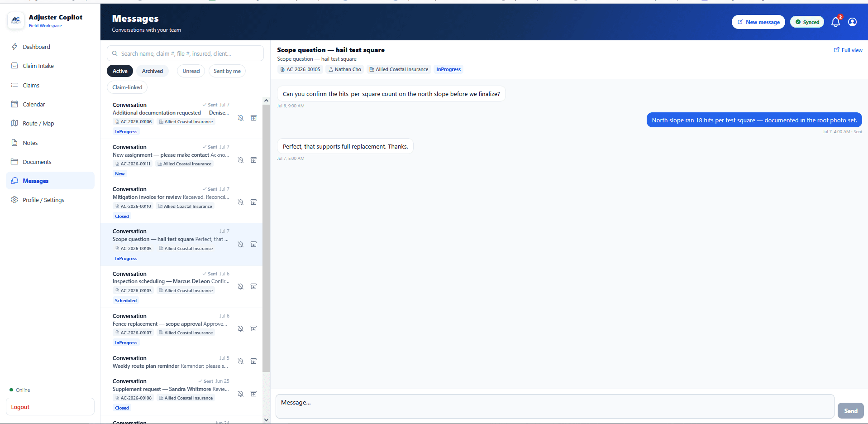
Task: Mute the Fence replacement conversation
Action: [x=241, y=328]
